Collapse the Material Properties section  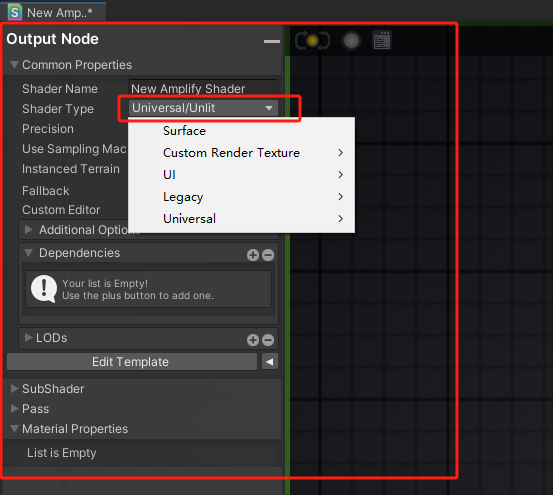[x=14, y=429]
